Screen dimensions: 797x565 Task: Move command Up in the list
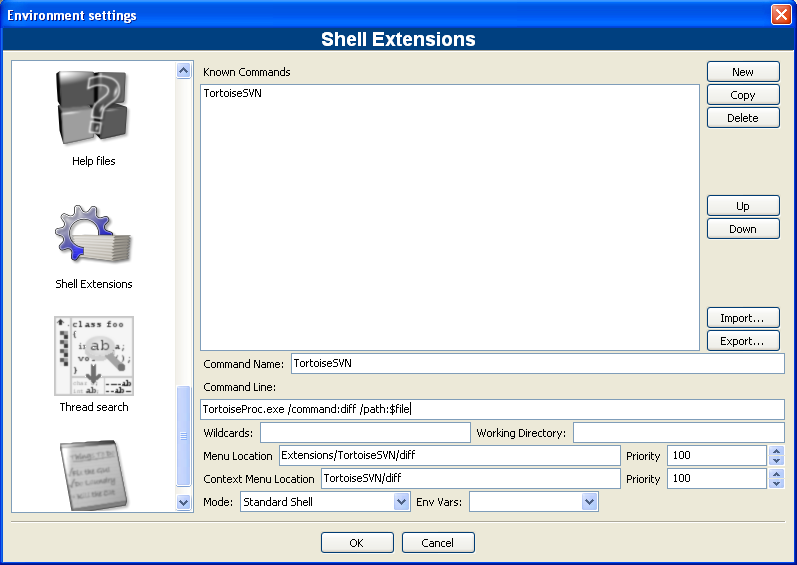coord(743,206)
